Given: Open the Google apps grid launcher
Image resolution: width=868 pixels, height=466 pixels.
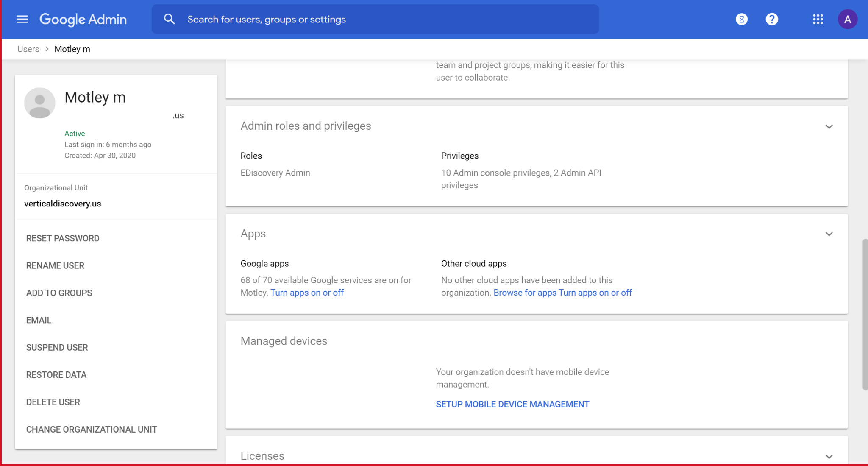Looking at the screenshot, I should click(x=818, y=19).
